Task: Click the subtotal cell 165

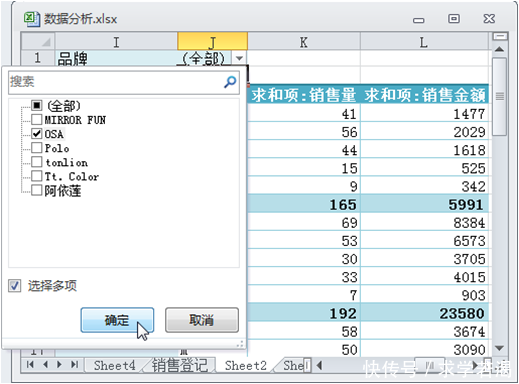Action: tap(304, 204)
